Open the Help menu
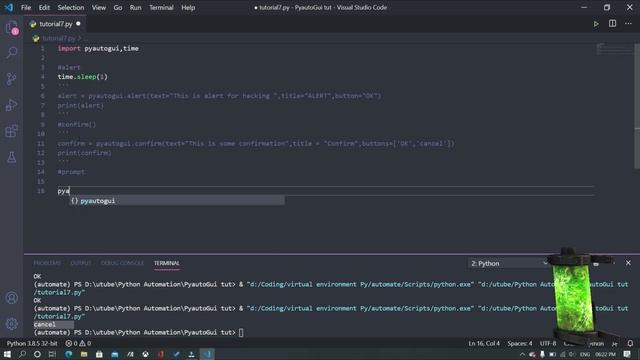 pyautogui.click(x=188, y=7)
